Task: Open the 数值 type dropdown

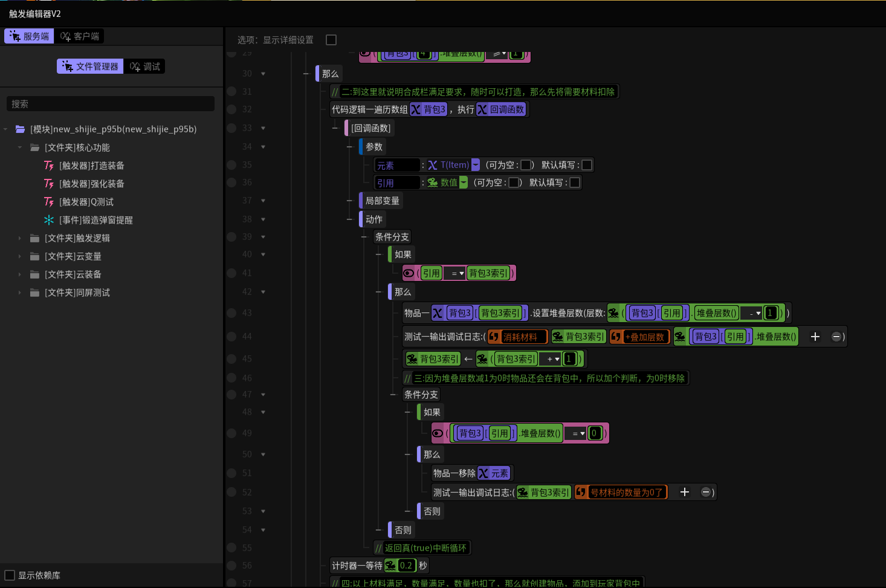Action: (464, 183)
